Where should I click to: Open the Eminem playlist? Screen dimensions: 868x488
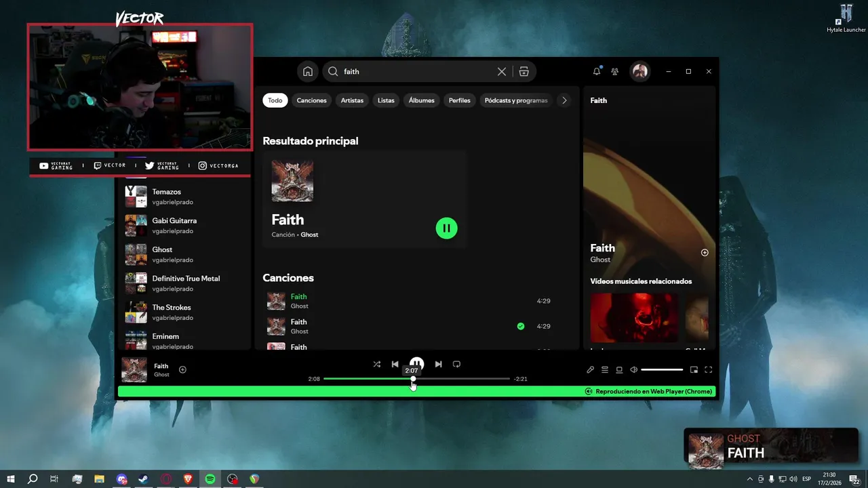(x=184, y=341)
